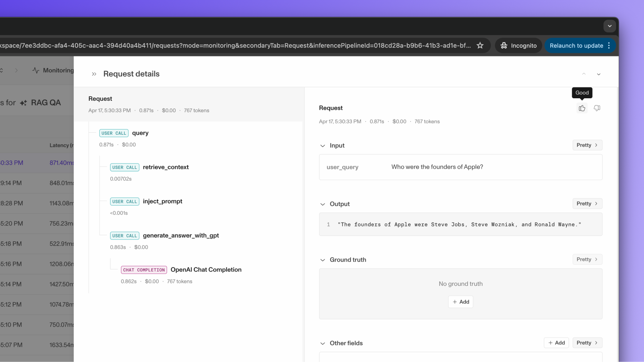Collapse the Ground truth section
The image size is (644, 362).
(x=322, y=260)
